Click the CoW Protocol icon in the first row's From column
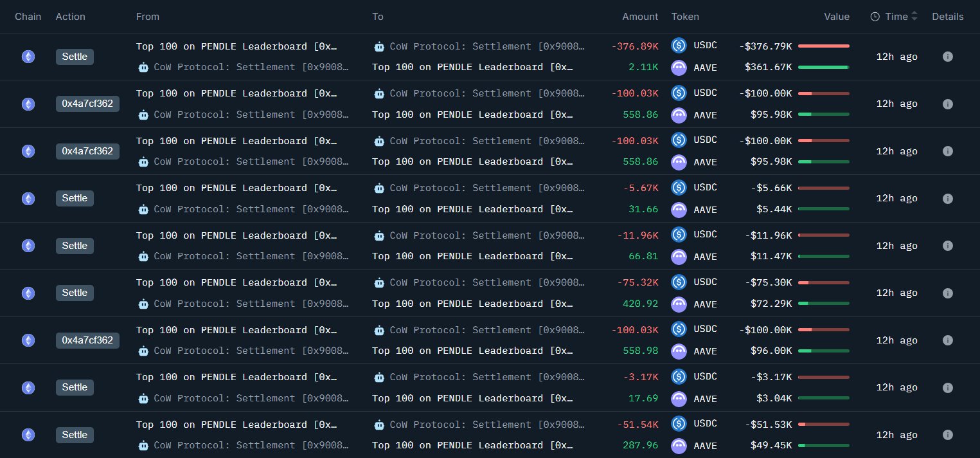Viewport: 980px width, 458px height. click(x=143, y=67)
